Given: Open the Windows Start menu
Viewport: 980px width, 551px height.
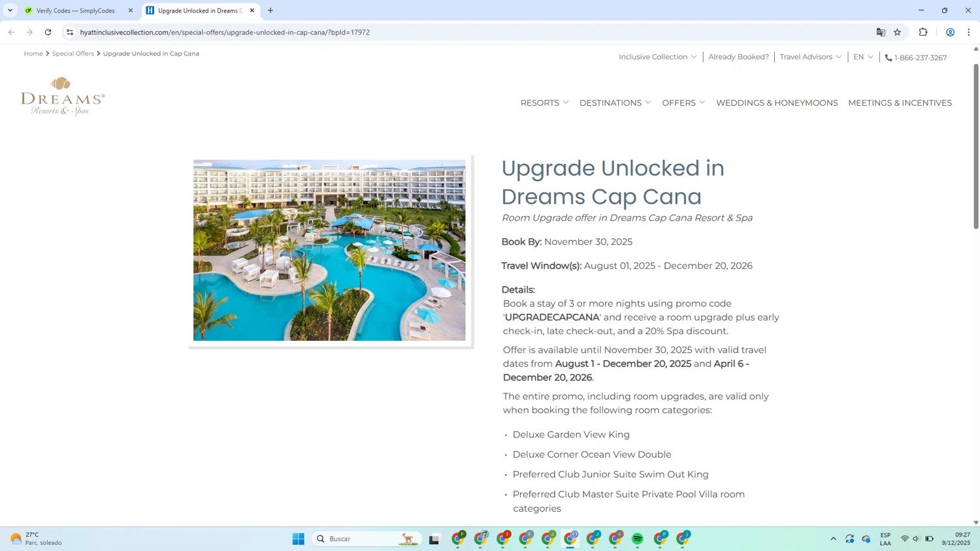Looking at the screenshot, I should (299, 539).
